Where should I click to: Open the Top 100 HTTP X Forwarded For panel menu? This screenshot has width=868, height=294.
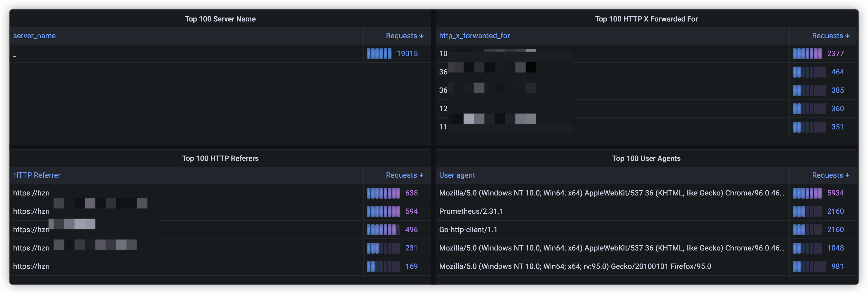tap(646, 19)
